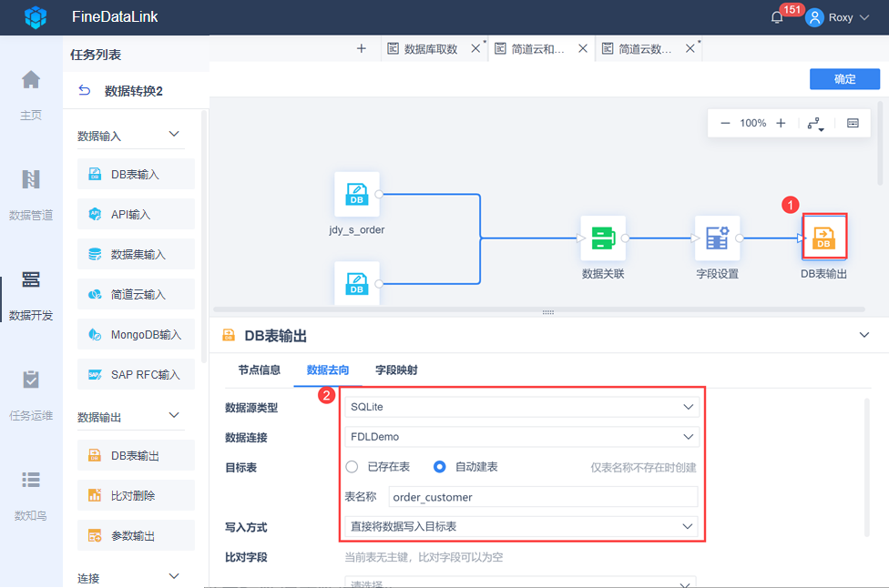Image resolution: width=889 pixels, height=588 pixels.
Task: Click the DB表输出 node on canvas
Action: pyautogui.click(x=824, y=237)
